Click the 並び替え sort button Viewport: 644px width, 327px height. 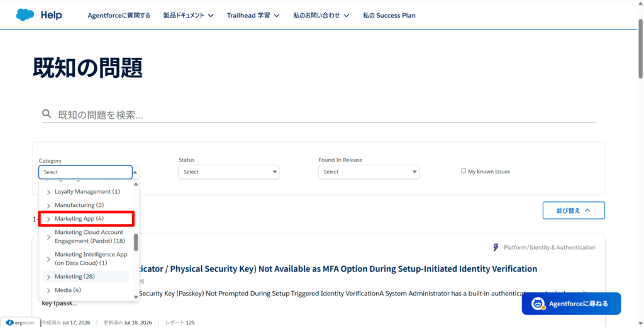[574, 210]
